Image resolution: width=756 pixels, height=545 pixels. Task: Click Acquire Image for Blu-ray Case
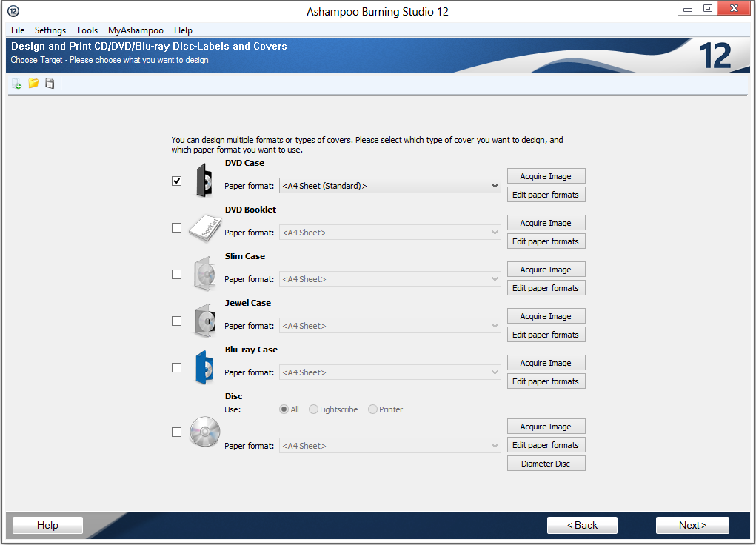click(546, 363)
